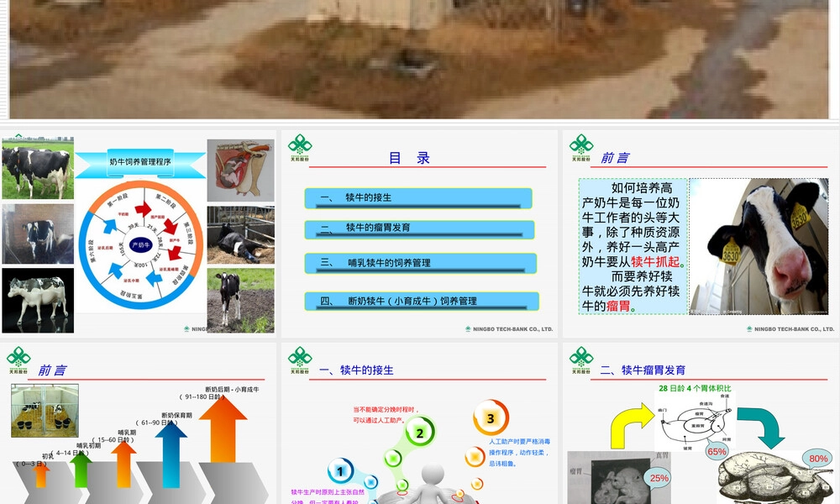
Task: Click the 28日龄4个胃体积比 green heading
Action: (695, 388)
